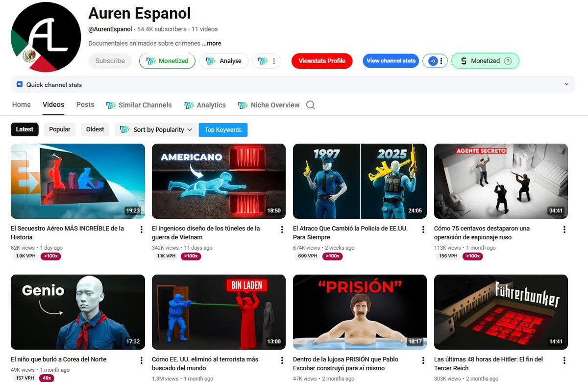588x382 pixels.
Task: Click 1.1K VPH badge under Vietnam video
Action: (x=166, y=256)
